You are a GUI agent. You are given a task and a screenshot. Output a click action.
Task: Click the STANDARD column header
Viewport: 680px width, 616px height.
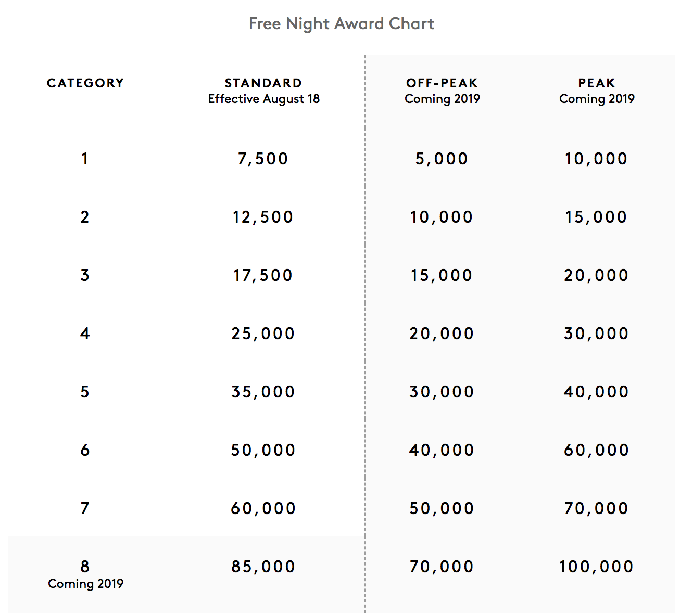[x=263, y=83]
